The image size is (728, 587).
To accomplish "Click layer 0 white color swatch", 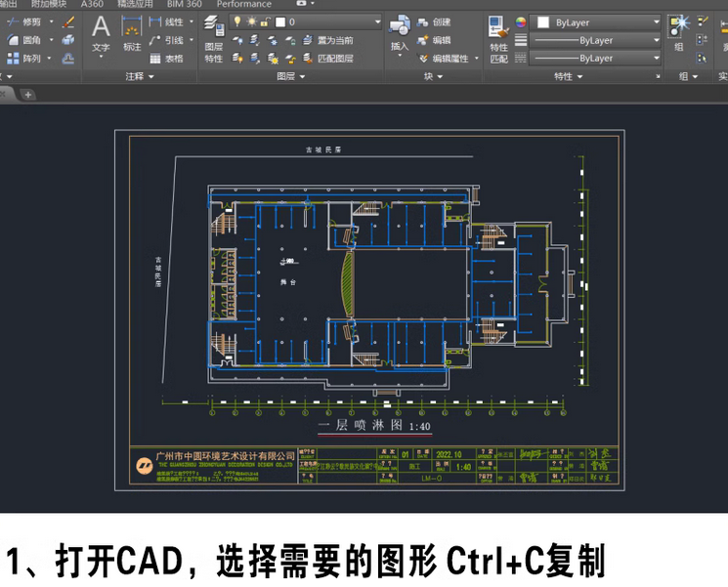I will (x=280, y=21).
